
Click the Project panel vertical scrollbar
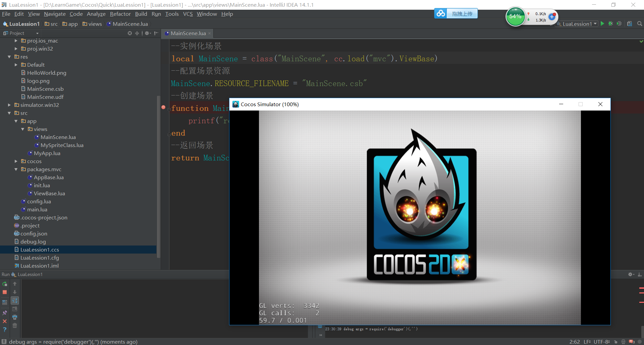pyautogui.click(x=159, y=177)
